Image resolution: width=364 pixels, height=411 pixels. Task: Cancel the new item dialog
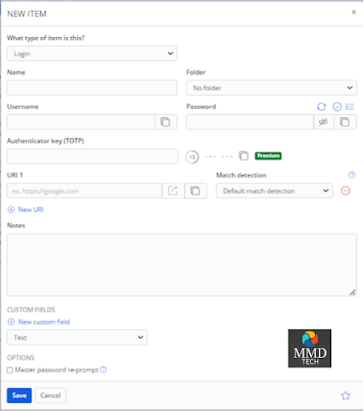tap(50, 395)
